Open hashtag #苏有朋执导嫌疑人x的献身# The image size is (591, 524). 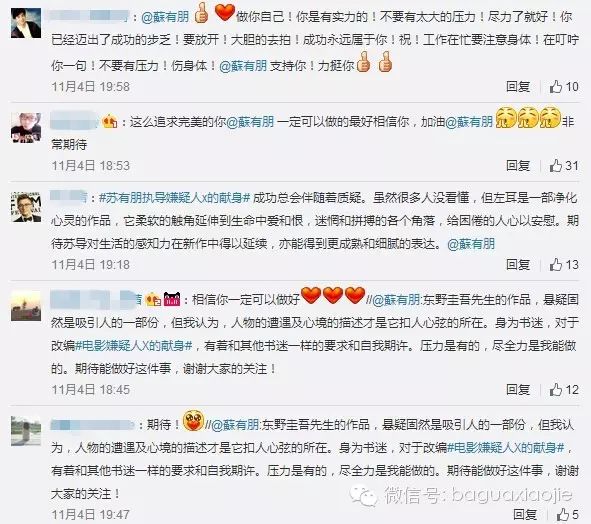tap(175, 198)
